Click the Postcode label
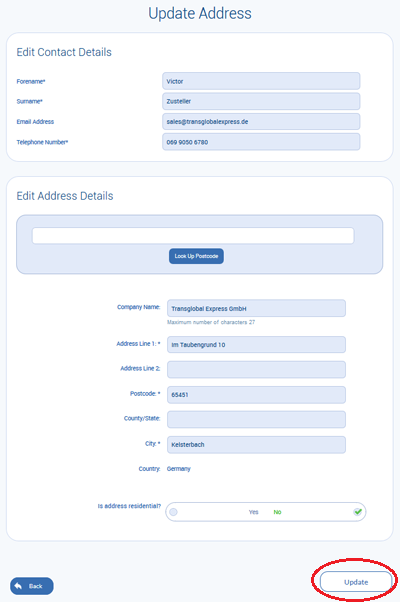 point(145,394)
